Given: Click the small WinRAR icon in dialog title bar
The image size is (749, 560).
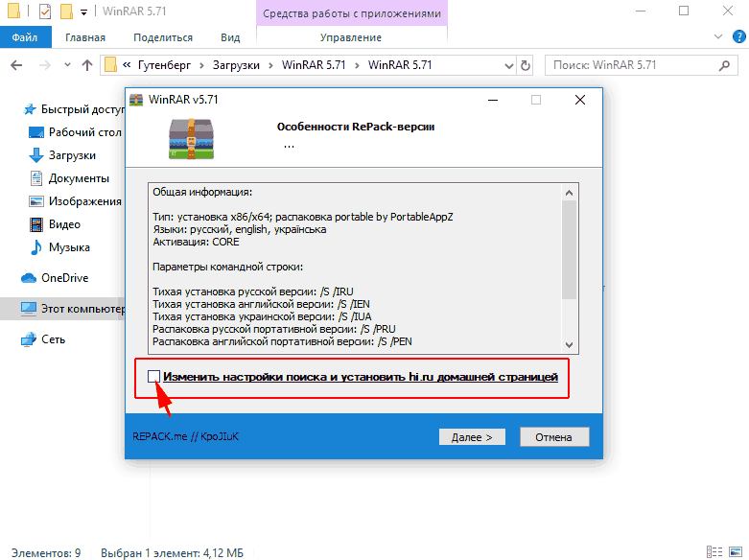Looking at the screenshot, I should point(136,100).
